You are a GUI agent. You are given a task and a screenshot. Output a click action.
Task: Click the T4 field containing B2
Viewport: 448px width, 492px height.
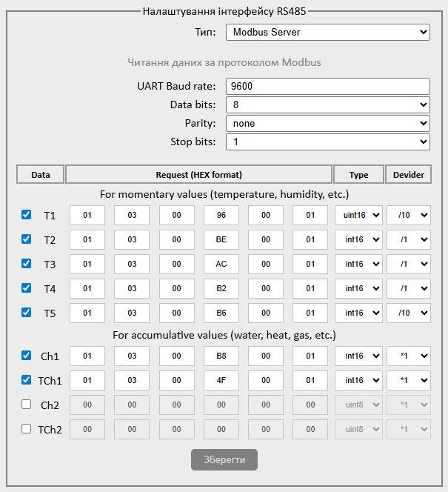(221, 289)
